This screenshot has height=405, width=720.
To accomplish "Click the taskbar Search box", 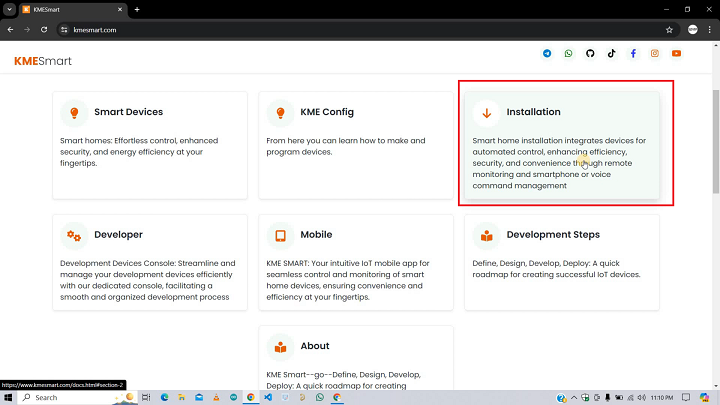I will click(78, 398).
